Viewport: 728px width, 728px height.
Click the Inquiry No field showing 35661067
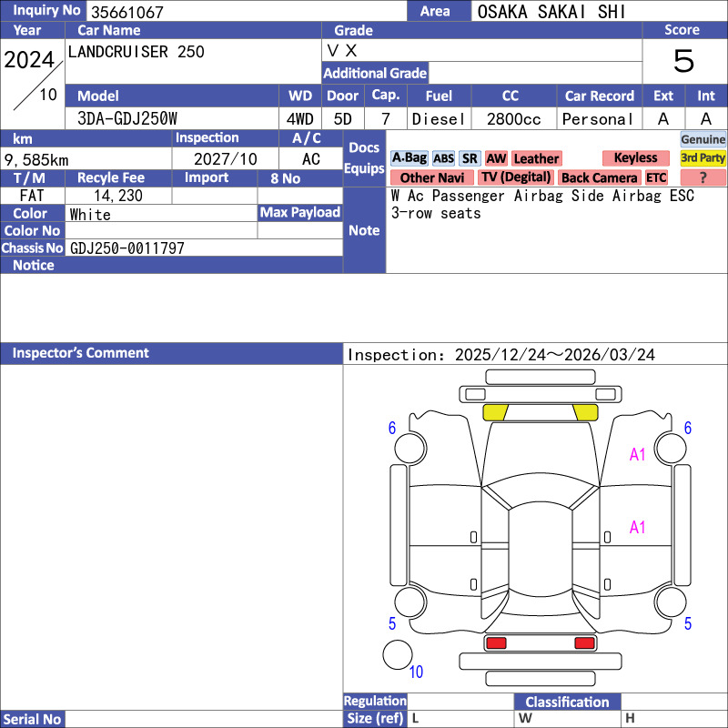point(246,12)
